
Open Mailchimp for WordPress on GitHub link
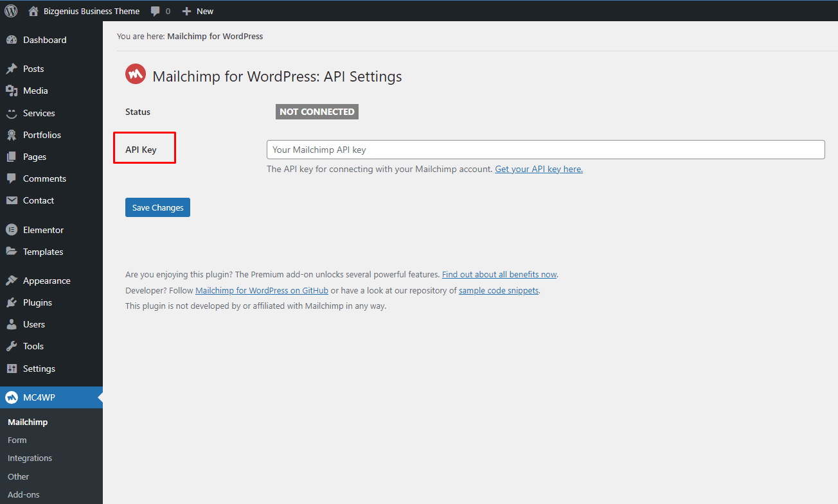click(262, 290)
